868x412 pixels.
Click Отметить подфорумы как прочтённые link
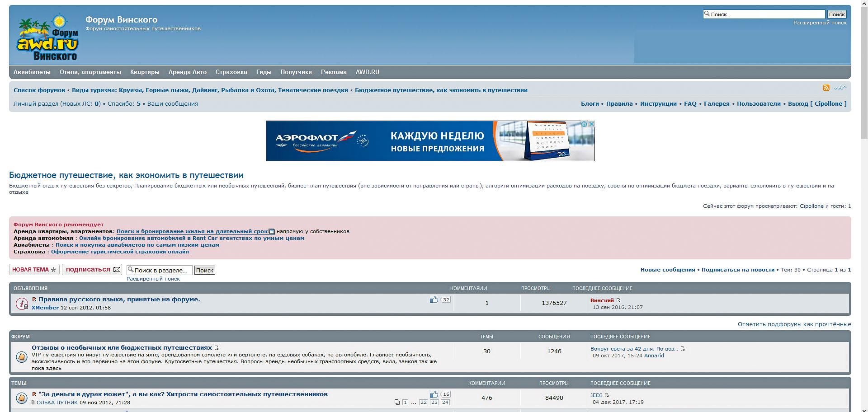click(794, 324)
